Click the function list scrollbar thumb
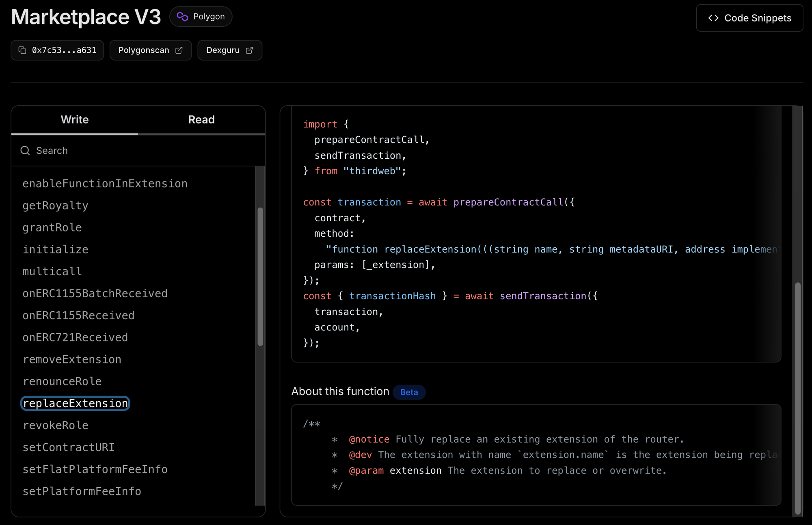The image size is (812, 525). (260, 276)
